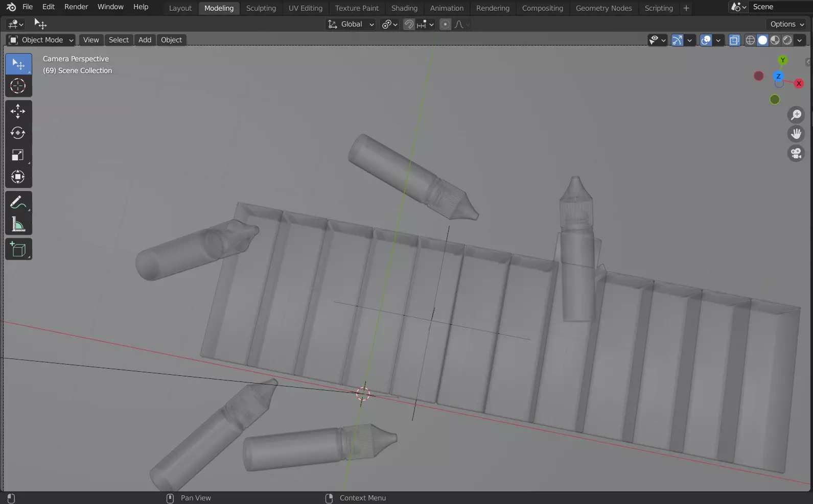Expand the Options dropdown

click(787, 24)
